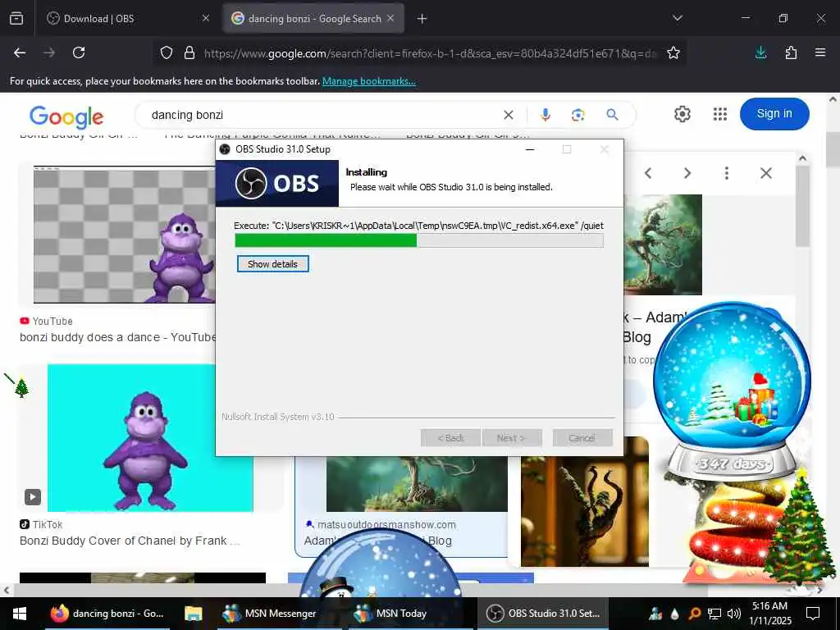This screenshot has width=840, height=630.
Task: Open the Firefox downloads panel
Action: point(760,52)
